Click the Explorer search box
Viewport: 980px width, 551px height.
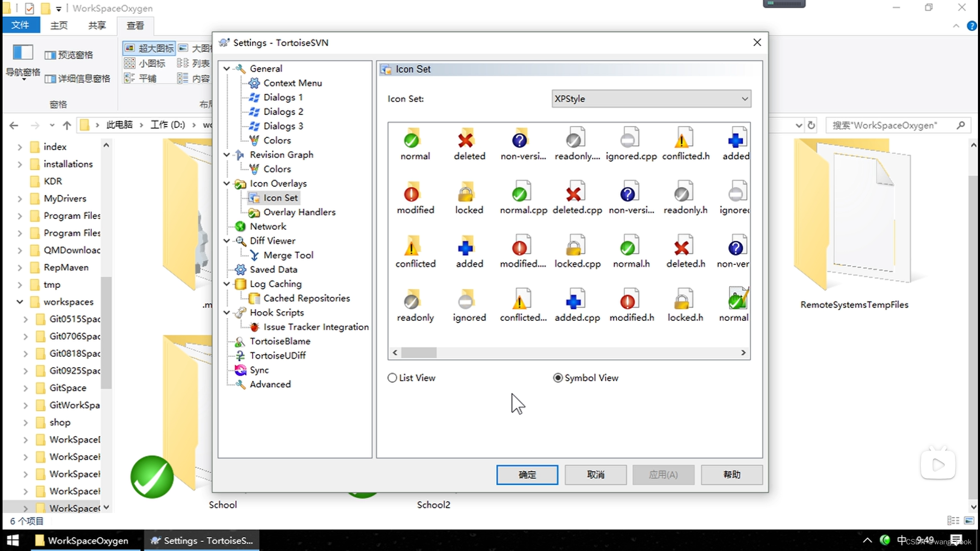tap(898, 125)
